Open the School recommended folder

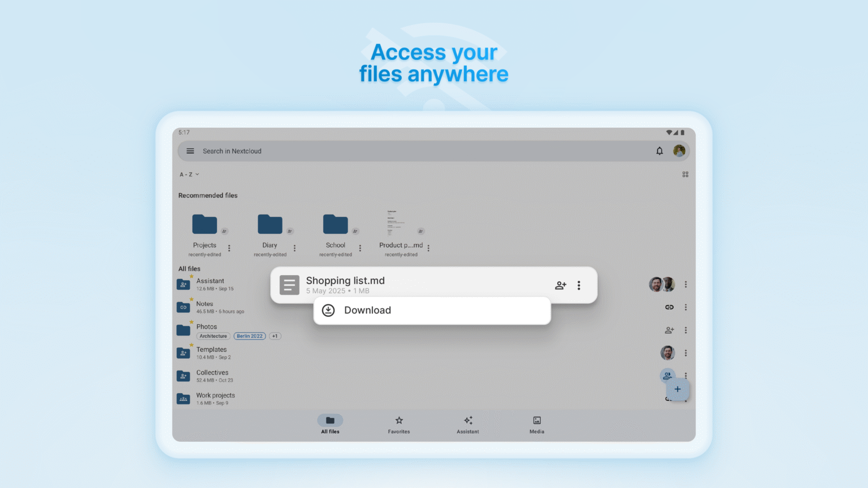pos(336,224)
